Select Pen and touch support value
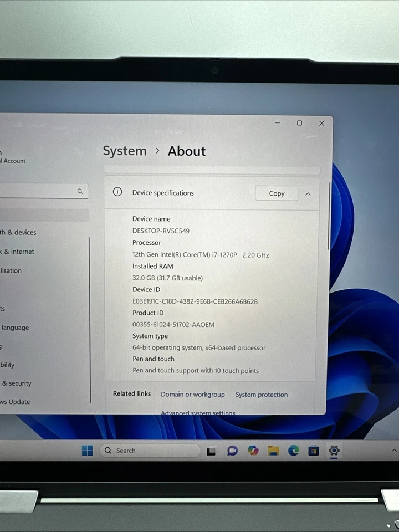Viewport: 399px width, 532px height. click(x=196, y=371)
